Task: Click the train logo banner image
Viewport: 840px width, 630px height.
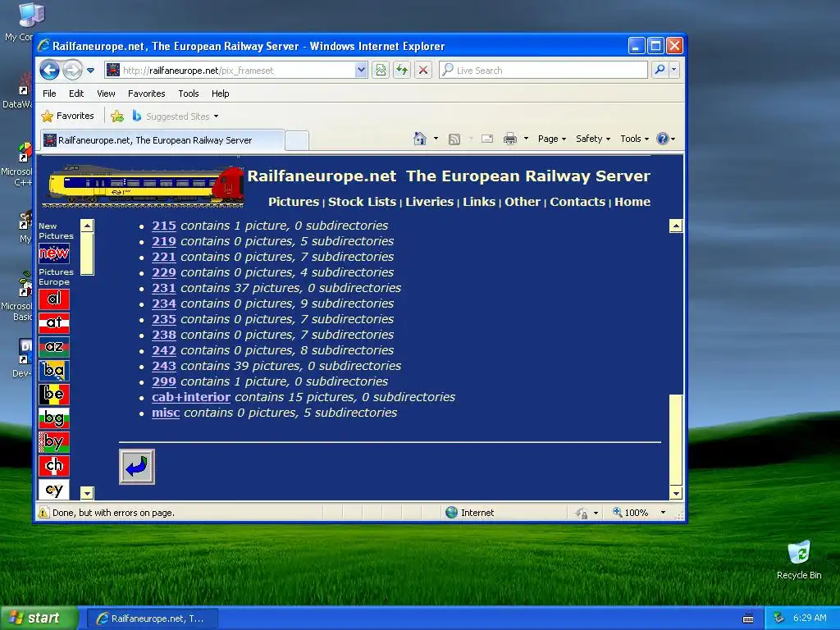Action: (x=143, y=185)
